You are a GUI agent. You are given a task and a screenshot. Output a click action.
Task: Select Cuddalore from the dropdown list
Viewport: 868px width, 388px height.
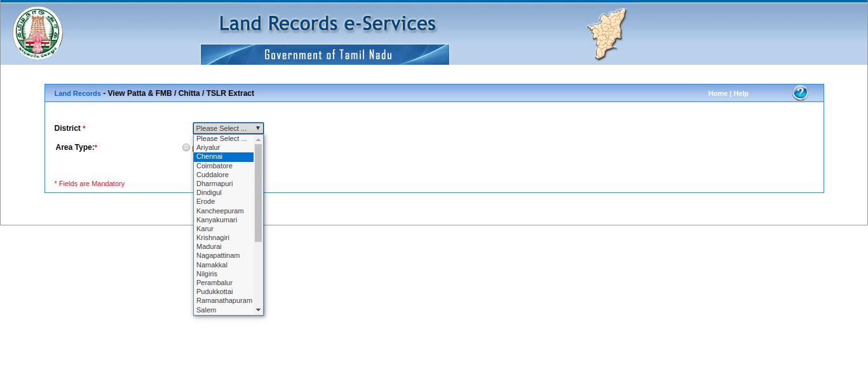[x=224, y=175]
